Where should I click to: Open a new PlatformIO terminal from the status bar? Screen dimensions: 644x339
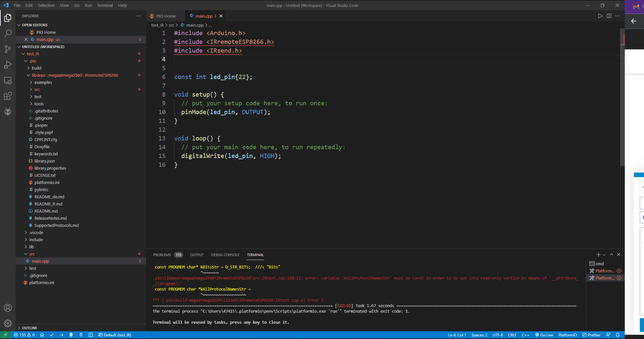(x=91, y=335)
